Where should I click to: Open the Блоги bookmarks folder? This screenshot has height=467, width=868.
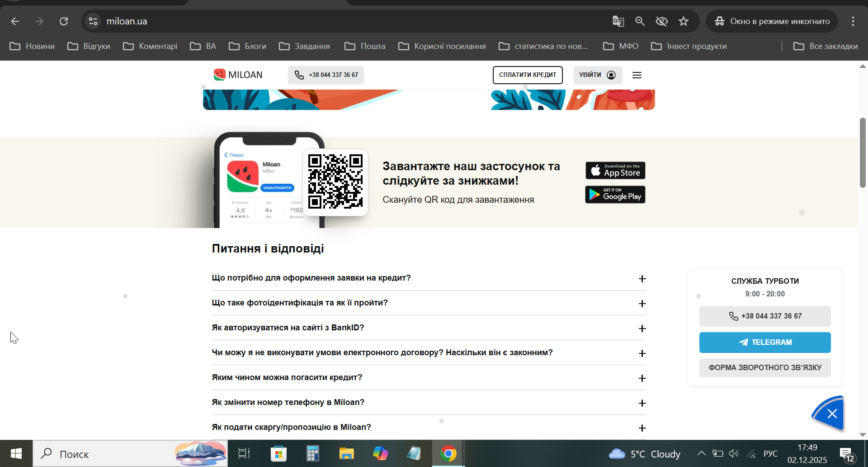tap(247, 46)
